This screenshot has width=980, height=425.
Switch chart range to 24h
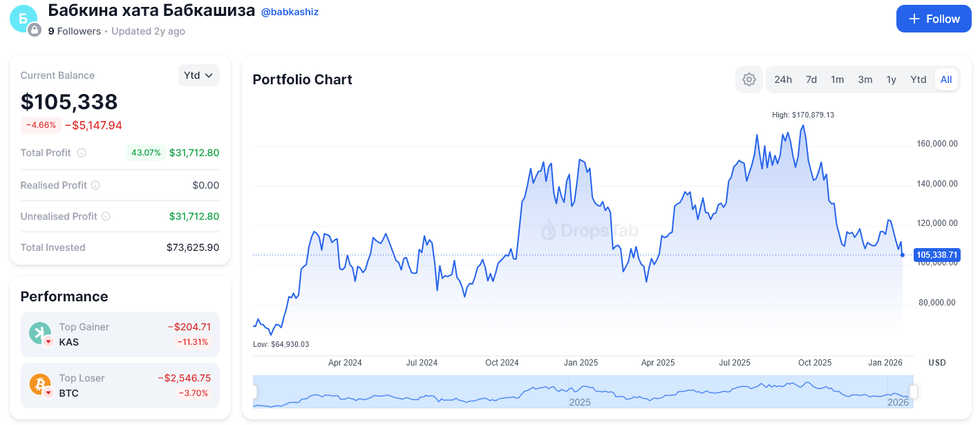pyautogui.click(x=783, y=79)
